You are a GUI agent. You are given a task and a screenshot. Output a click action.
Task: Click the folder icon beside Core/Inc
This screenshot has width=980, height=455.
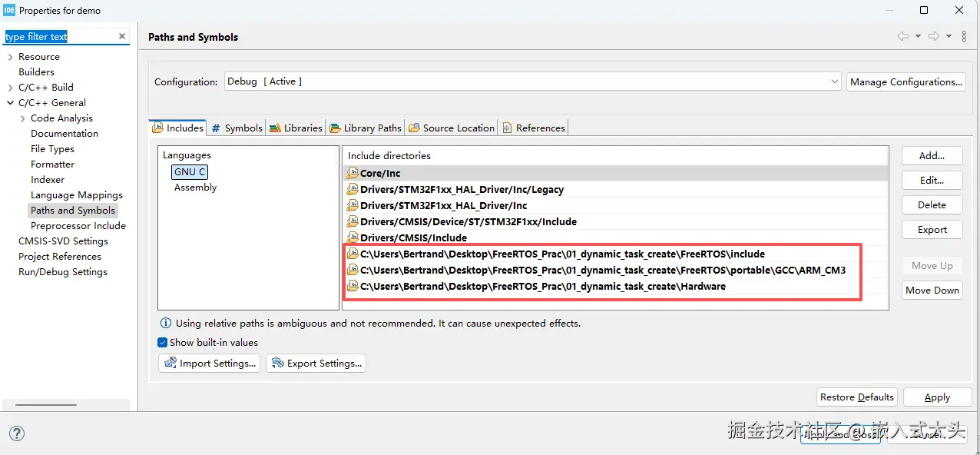click(x=353, y=173)
